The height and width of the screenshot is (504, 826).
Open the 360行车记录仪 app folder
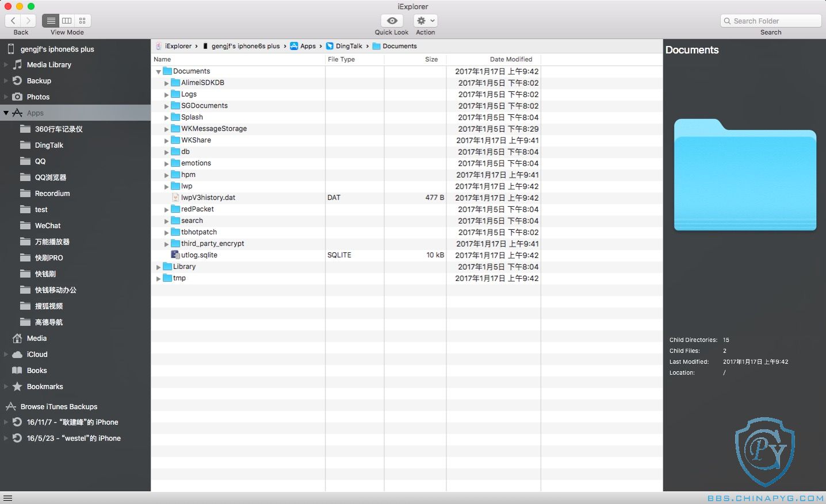[x=59, y=129]
